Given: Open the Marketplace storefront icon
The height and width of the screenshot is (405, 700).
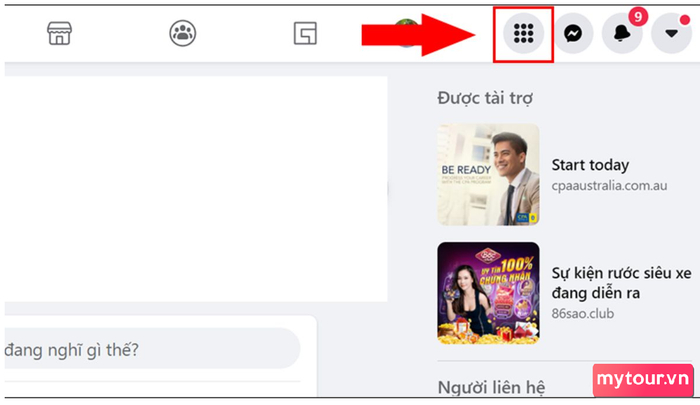Looking at the screenshot, I should 59,33.
